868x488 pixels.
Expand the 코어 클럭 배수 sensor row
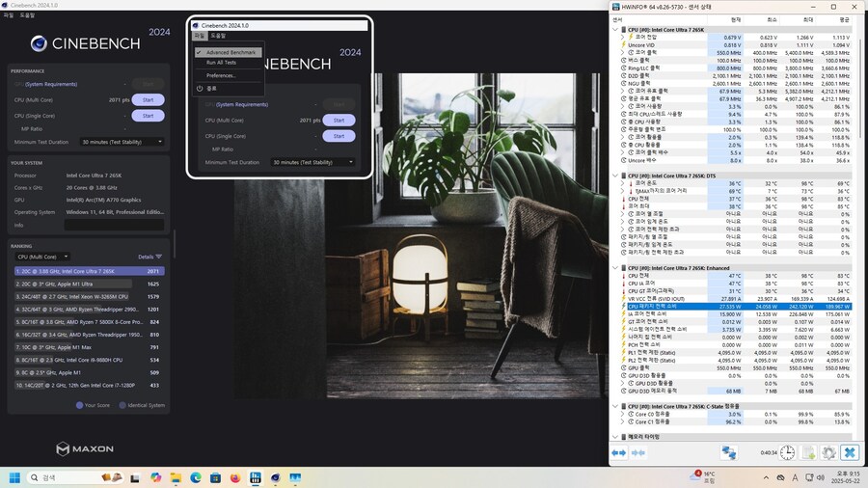click(623, 152)
